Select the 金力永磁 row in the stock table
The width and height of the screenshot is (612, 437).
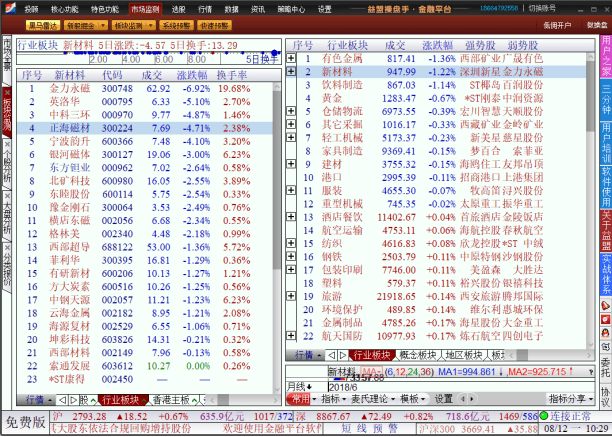click(x=145, y=89)
